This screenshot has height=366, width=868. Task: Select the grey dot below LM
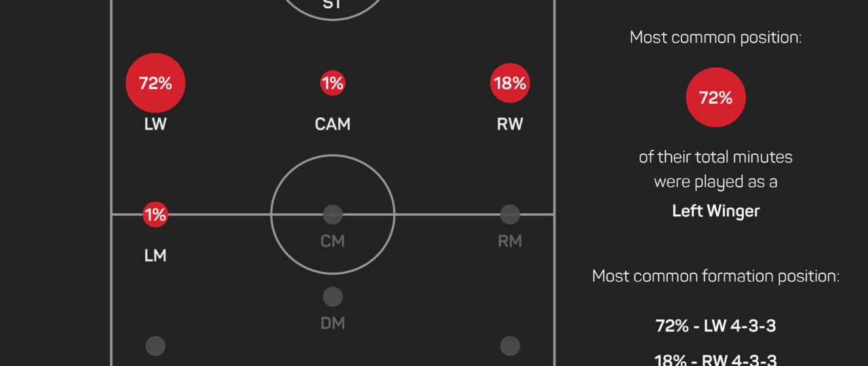point(155,346)
